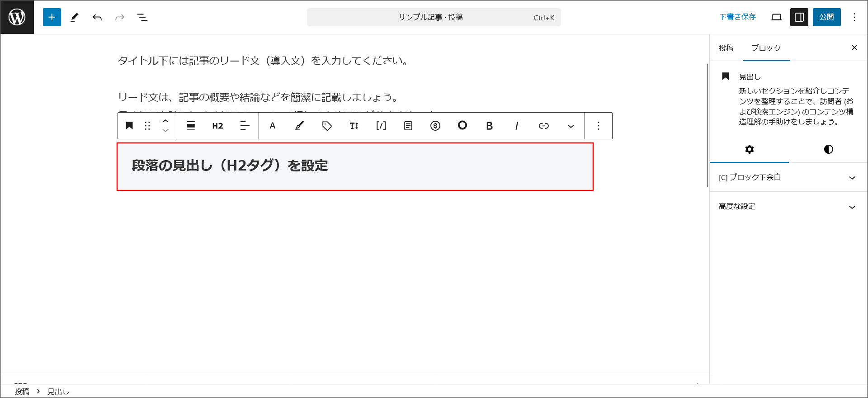The width and height of the screenshot is (868, 398).
Task: Open the more formatting options chevron
Action: coord(571,126)
